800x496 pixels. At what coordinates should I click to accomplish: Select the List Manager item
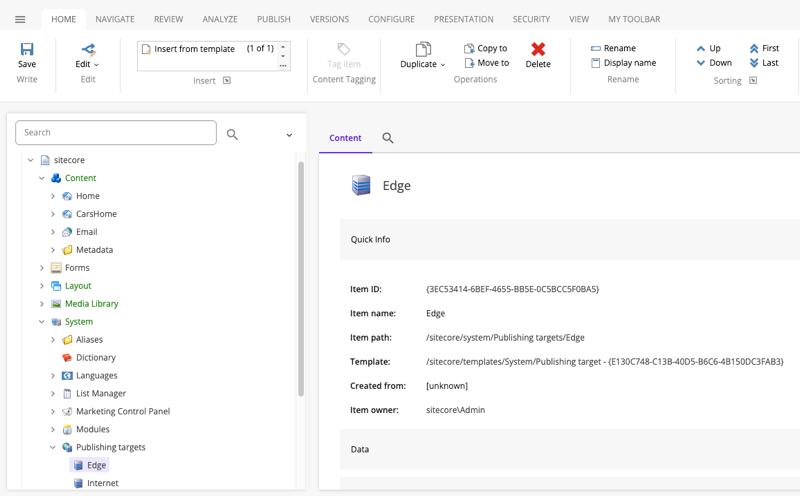pos(101,393)
